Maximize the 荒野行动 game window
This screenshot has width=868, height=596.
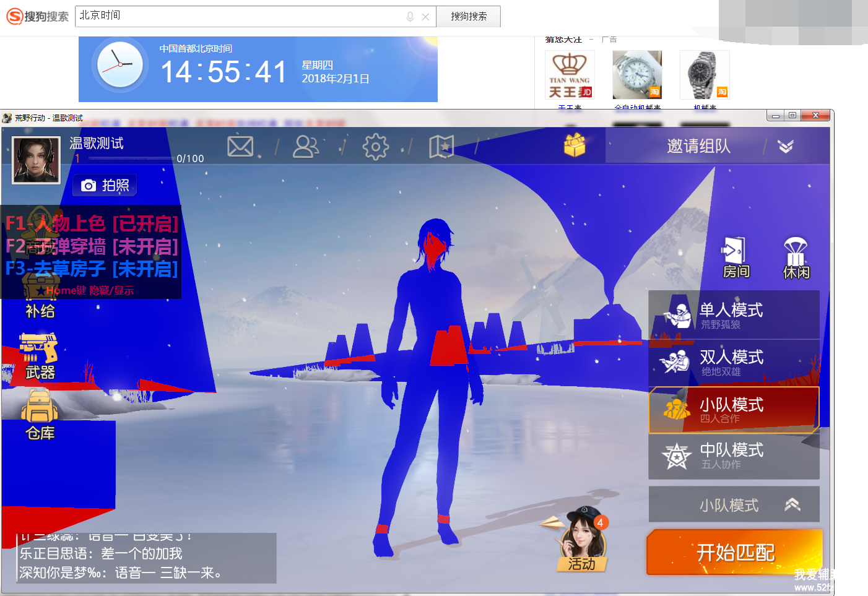coord(792,116)
